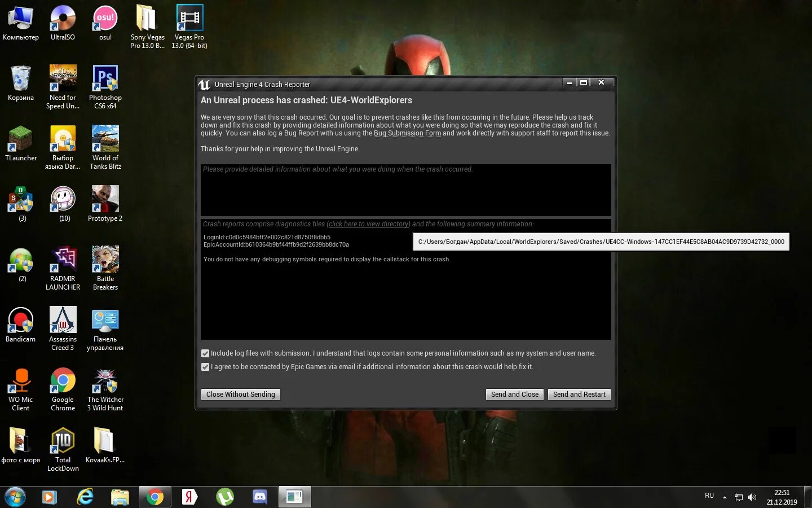
Task: Open network status tray icon
Action: coord(739,497)
